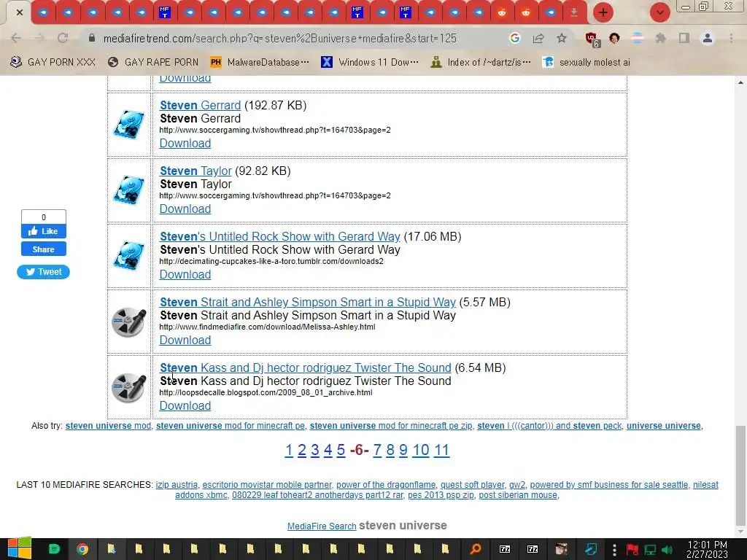Go to results page 5
Image resolution: width=747 pixels, height=560 pixels.
point(341,450)
